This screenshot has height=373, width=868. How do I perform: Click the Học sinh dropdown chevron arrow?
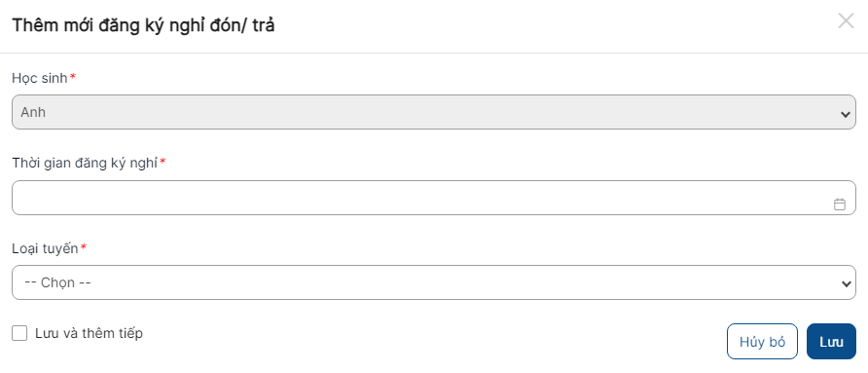pyautogui.click(x=845, y=114)
